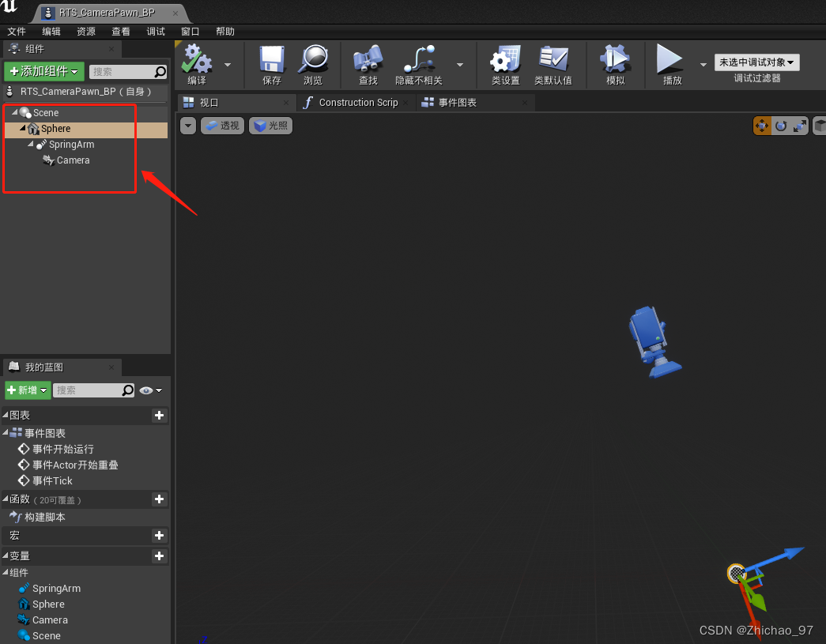Image resolution: width=826 pixels, height=644 pixels.
Task: Click the 添加组件 (Add Component) button
Action: point(43,71)
